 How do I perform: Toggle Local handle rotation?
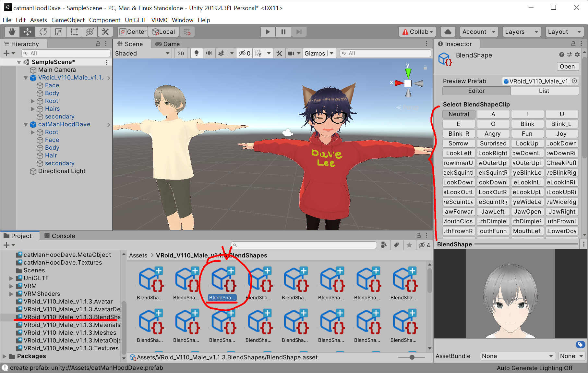(x=163, y=32)
